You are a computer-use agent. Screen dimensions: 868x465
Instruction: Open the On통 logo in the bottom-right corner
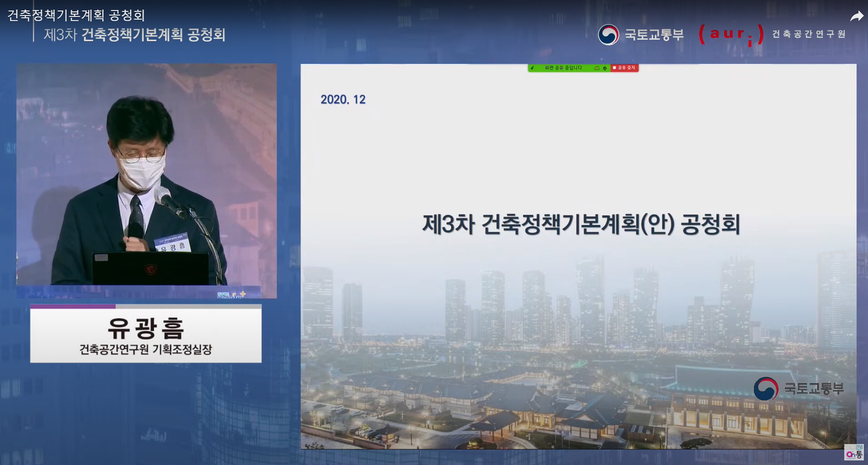849,454
